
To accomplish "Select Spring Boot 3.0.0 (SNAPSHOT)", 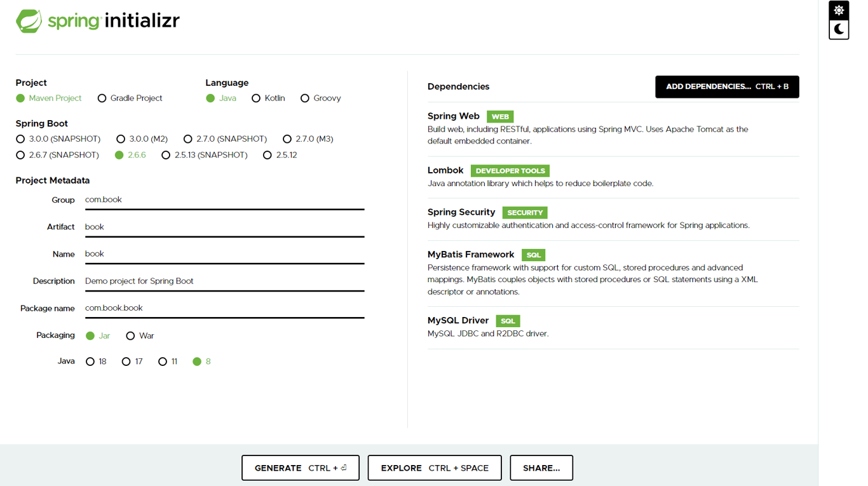I will pyautogui.click(x=58, y=139).
